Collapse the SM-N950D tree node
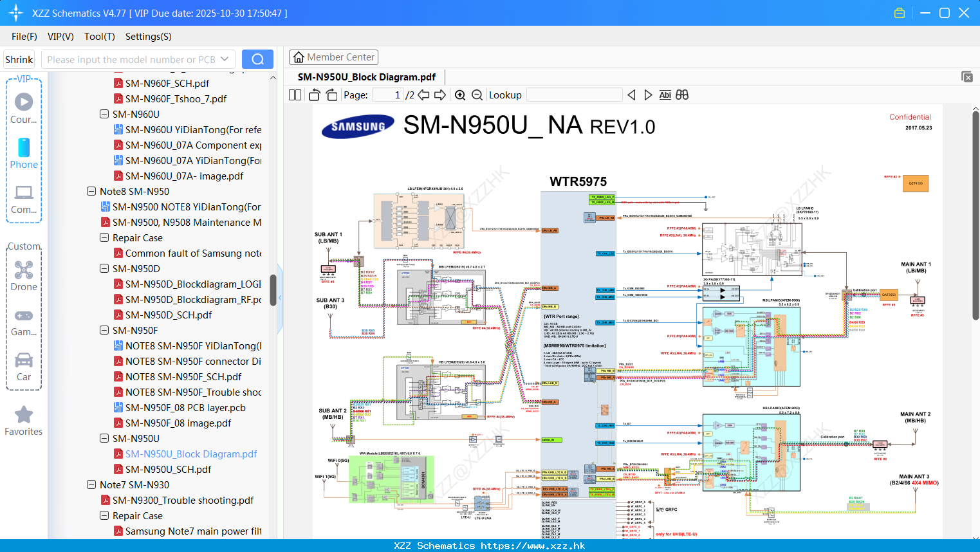This screenshot has width=980, height=552. click(x=104, y=268)
